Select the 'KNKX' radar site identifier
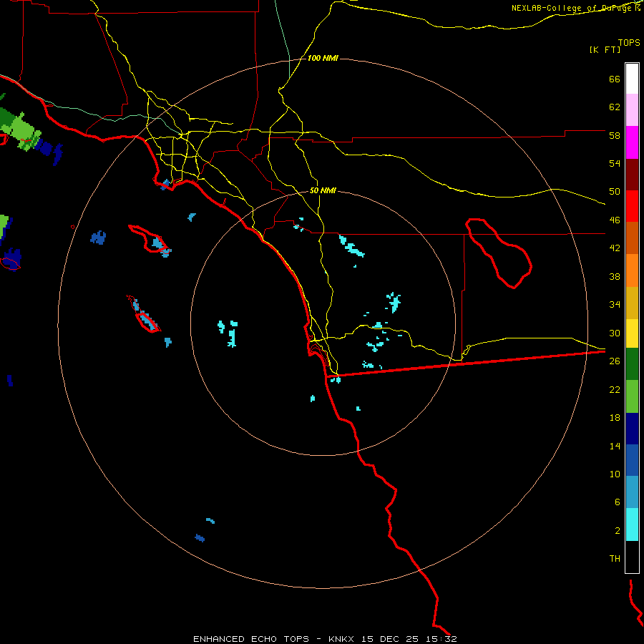Image resolution: width=644 pixels, height=644 pixels. tap(341, 639)
